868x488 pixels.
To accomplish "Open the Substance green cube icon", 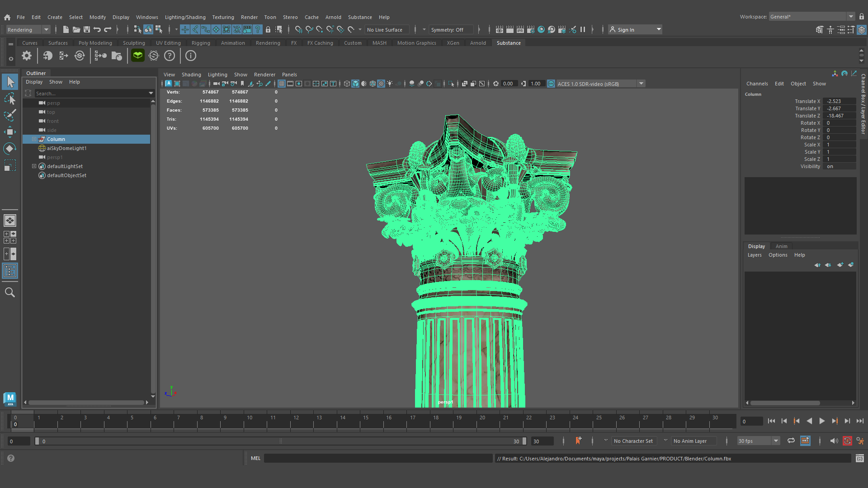I will point(138,56).
